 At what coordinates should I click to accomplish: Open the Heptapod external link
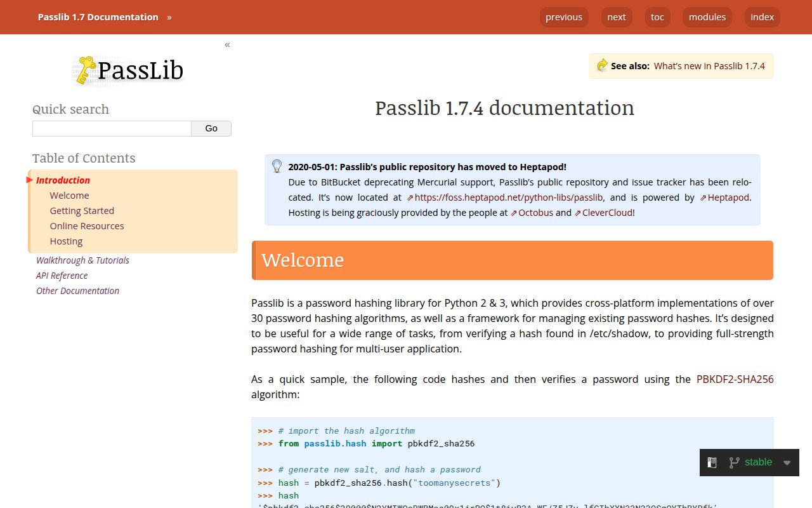pos(724,197)
